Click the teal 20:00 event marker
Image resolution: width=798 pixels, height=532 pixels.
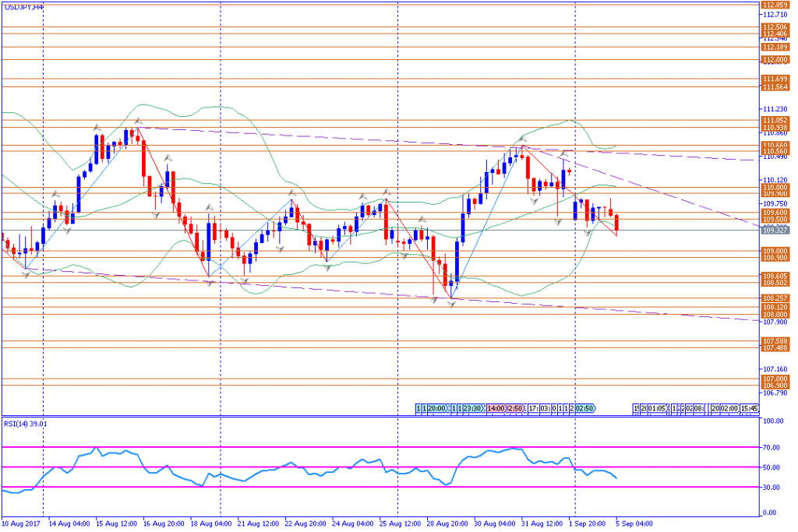[x=437, y=407]
